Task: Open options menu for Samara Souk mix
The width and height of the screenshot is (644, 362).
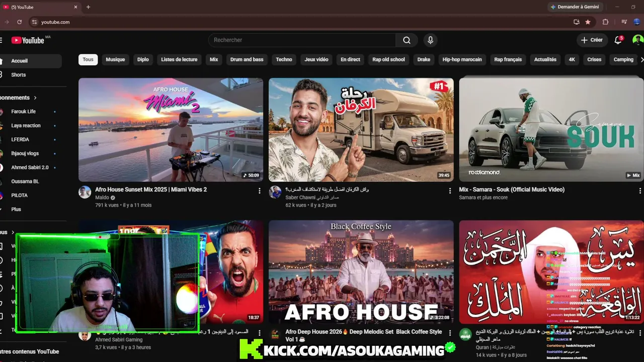Action: (x=640, y=191)
